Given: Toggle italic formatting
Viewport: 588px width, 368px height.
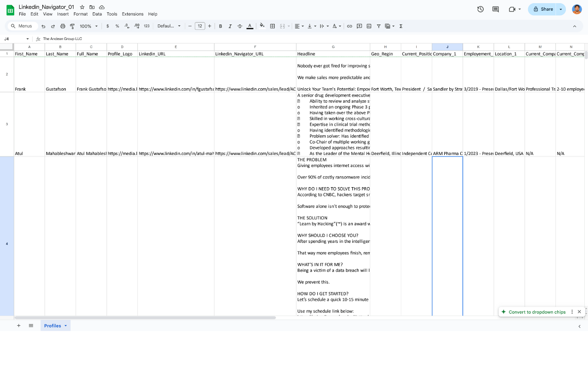Looking at the screenshot, I should (x=230, y=26).
